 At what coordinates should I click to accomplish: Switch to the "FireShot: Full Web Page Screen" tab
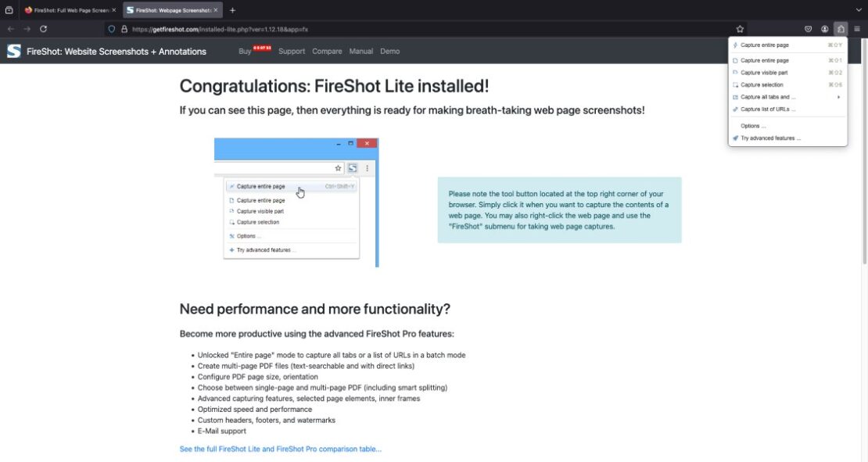point(70,10)
